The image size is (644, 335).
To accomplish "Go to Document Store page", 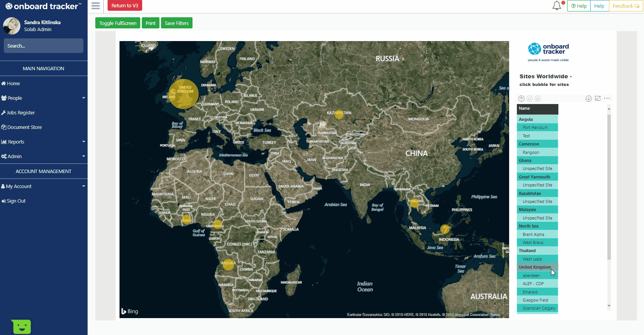I will [24, 127].
